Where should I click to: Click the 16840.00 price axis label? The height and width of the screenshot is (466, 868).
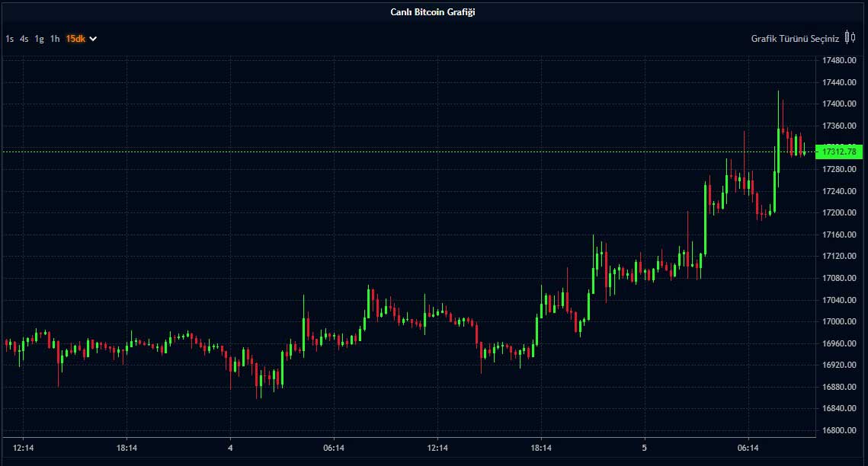(x=839, y=408)
